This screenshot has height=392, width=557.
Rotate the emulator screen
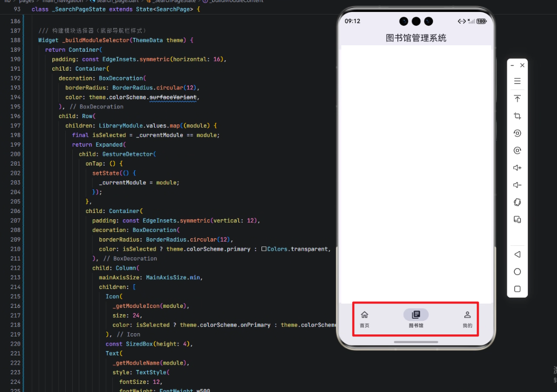[517, 202]
